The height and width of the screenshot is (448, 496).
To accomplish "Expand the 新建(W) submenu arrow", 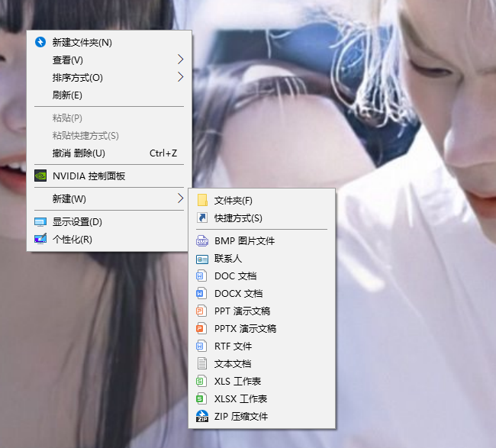I will click(180, 198).
